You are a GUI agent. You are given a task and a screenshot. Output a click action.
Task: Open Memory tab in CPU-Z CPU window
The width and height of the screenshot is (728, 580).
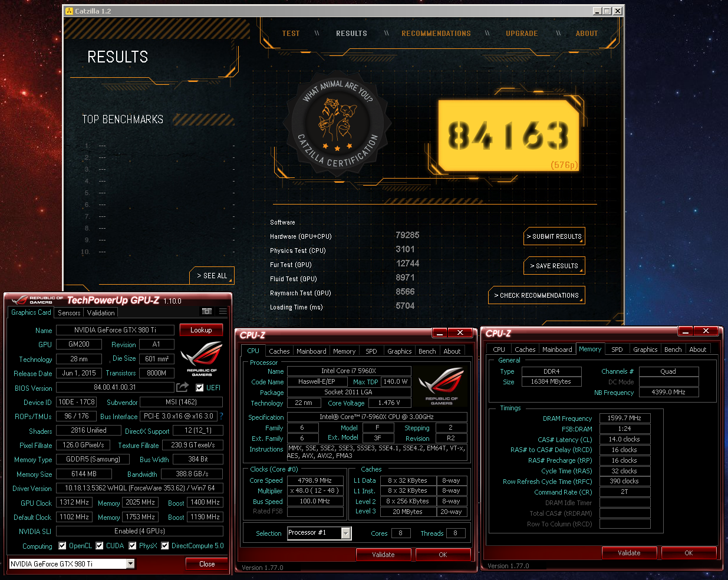pyautogui.click(x=344, y=351)
